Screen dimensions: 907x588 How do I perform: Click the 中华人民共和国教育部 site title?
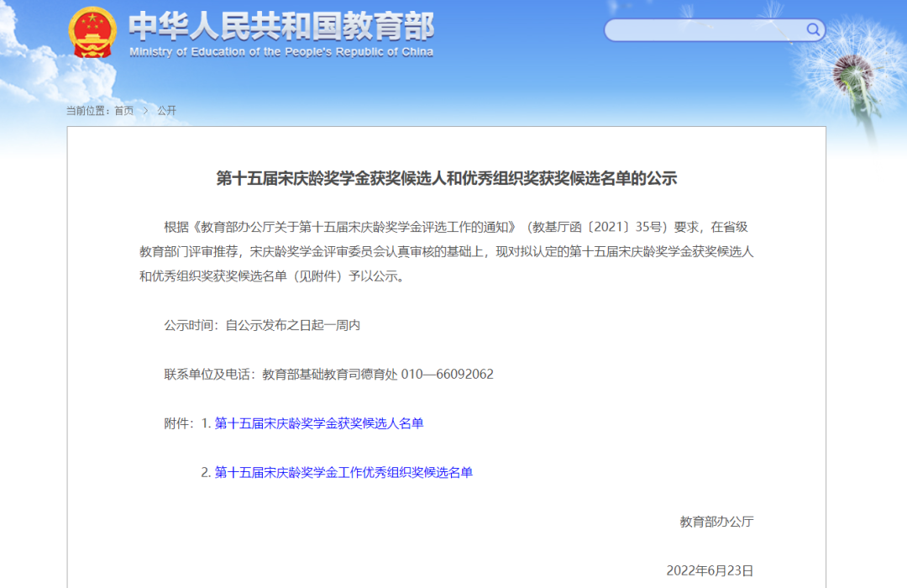[x=281, y=27]
